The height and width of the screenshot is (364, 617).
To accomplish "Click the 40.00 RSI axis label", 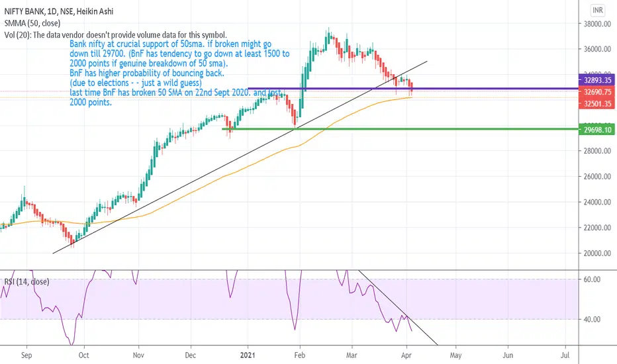I will [593, 319].
